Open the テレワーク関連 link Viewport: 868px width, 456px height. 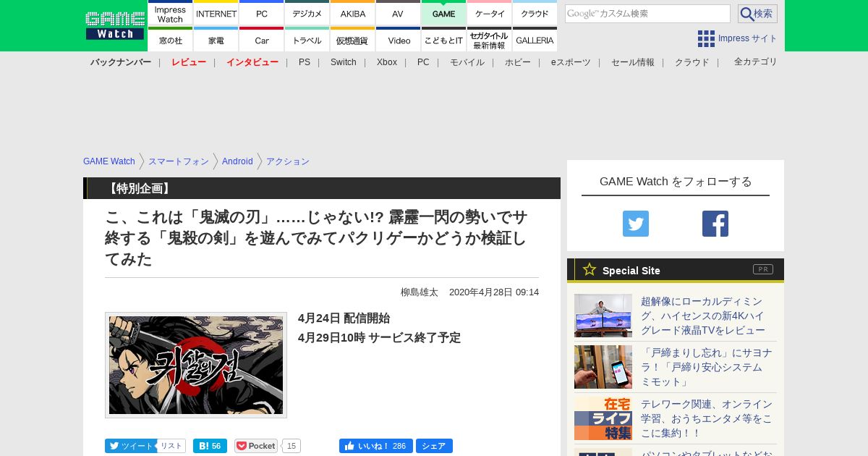click(707, 418)
